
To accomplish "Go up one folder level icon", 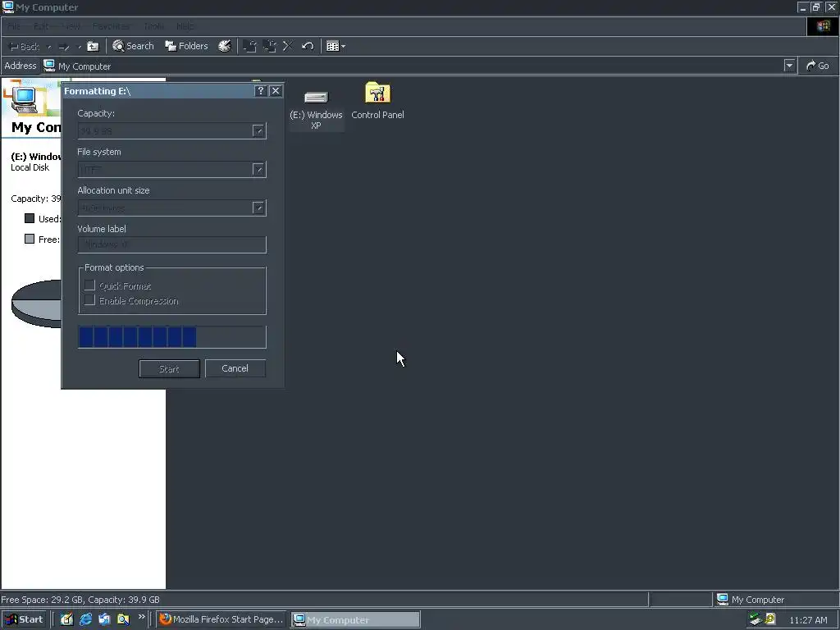I will coord(93,47).
